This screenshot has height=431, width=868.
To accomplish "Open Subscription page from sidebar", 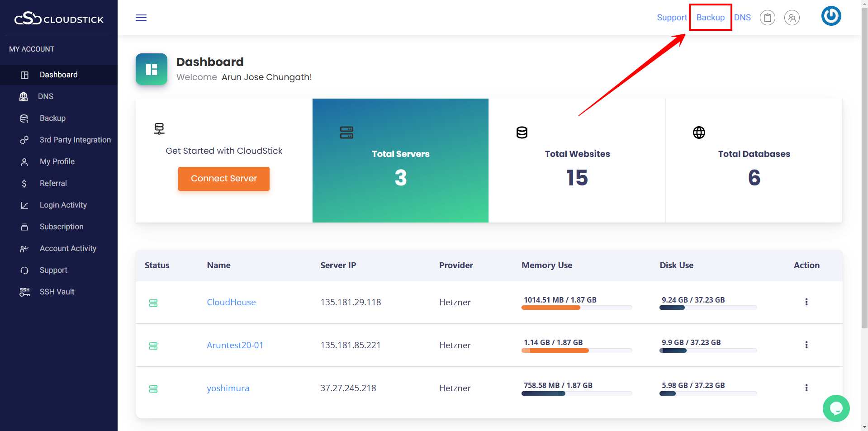I will (62, 227).
